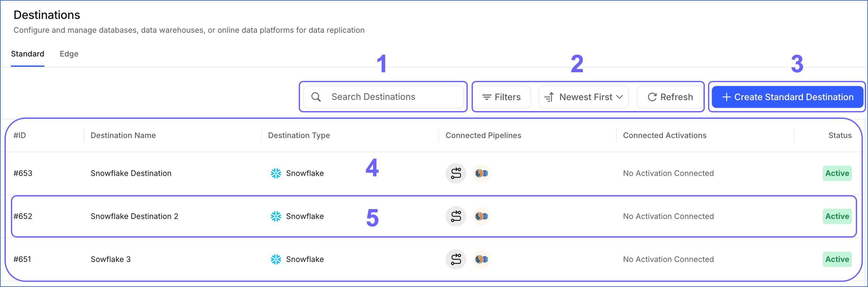Click the Snowflake logo in row #652
Viewport: 868px width, 287px height.
pos(276,216)
